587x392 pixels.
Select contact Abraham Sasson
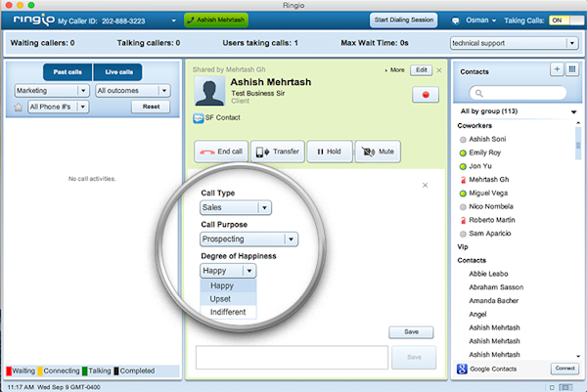pos(496,287)
